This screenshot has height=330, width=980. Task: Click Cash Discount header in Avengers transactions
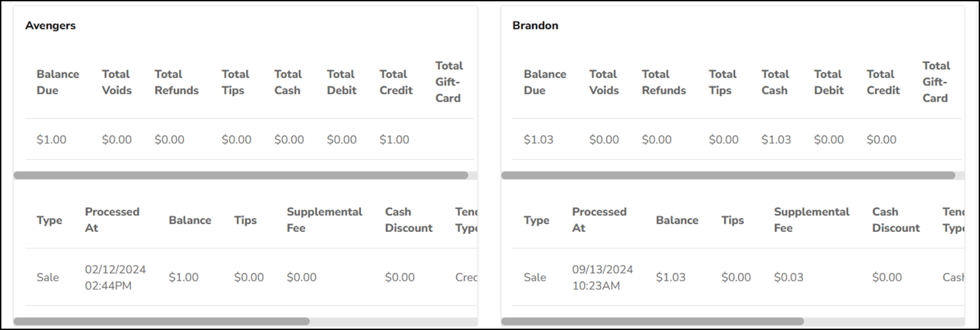[x=409, y=220]
